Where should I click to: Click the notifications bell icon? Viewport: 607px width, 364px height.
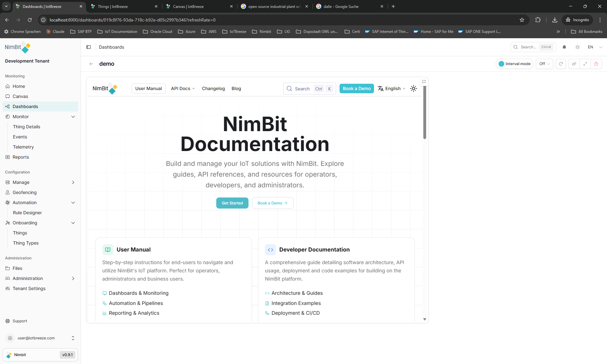click(x=564, y=47)
